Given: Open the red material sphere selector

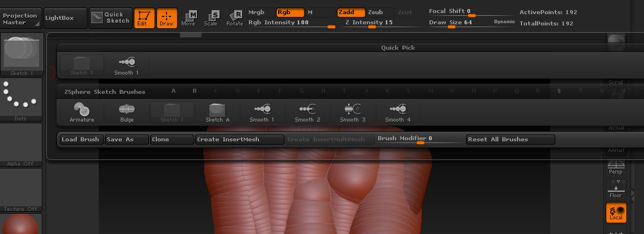Looking at the screenshot, I should (x=21, y=224).
